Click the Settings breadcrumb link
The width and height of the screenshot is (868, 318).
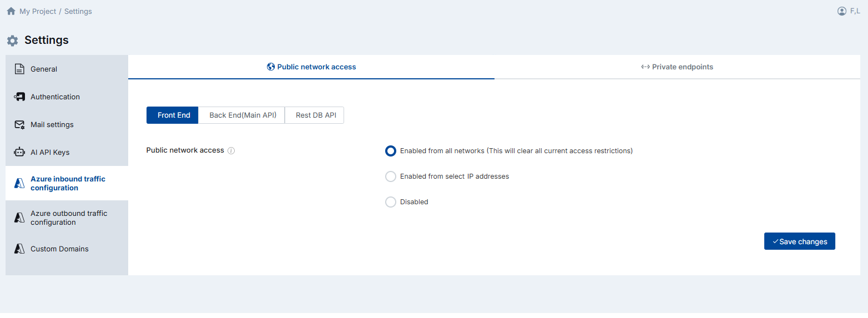click(78, 11)
